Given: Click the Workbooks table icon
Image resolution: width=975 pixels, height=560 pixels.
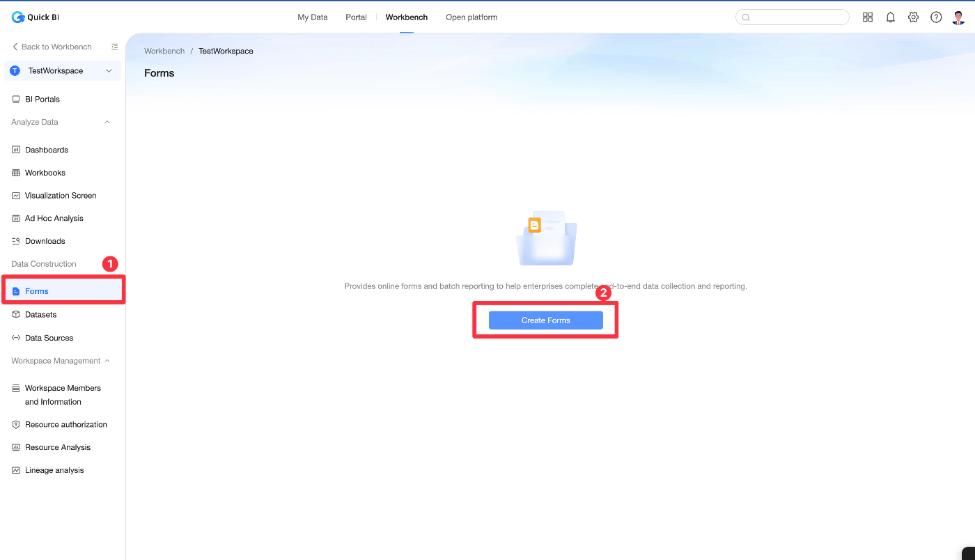Looking at the screenshot, I should tap(16, 173).
